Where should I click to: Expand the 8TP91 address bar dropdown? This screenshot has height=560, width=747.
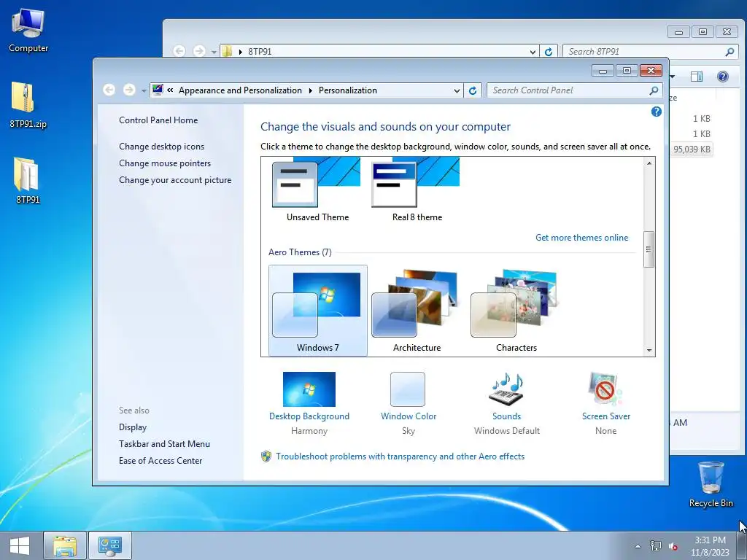click(533, 52)
